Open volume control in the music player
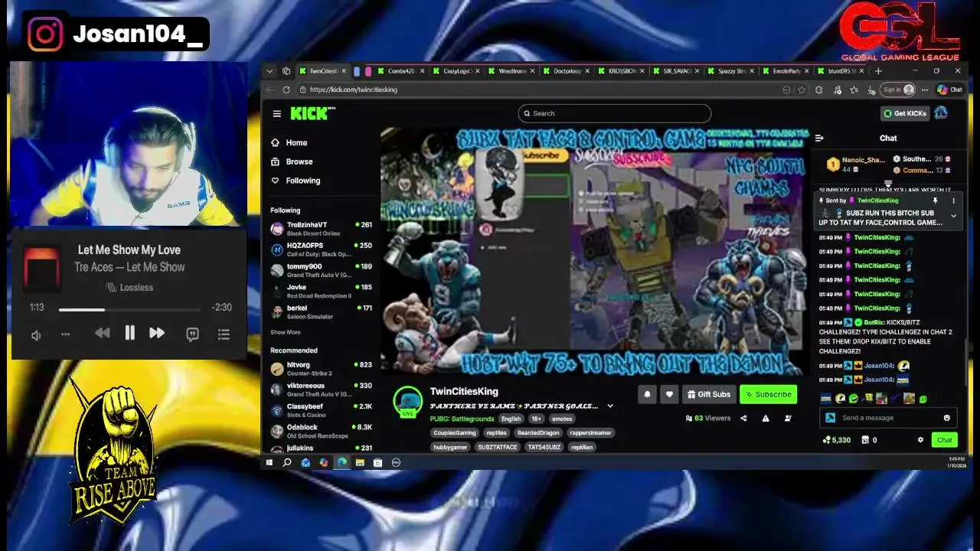 tap(36, 335)
